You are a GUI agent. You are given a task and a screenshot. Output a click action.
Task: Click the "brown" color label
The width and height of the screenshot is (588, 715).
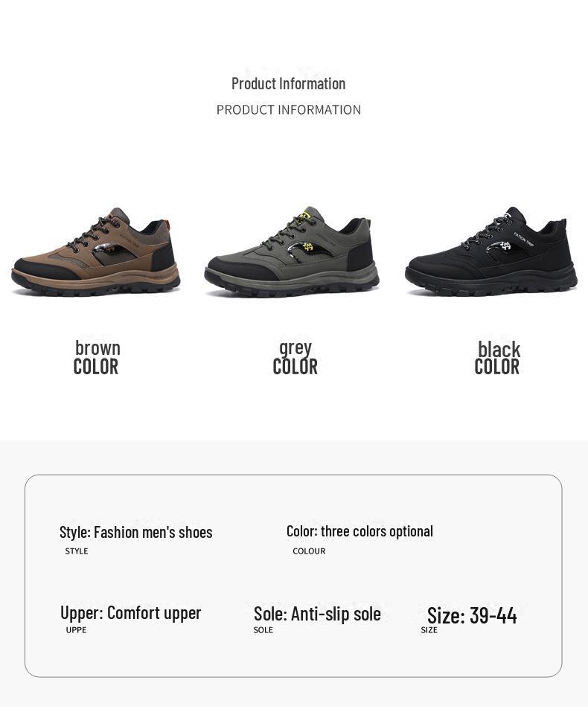point(98,347)
